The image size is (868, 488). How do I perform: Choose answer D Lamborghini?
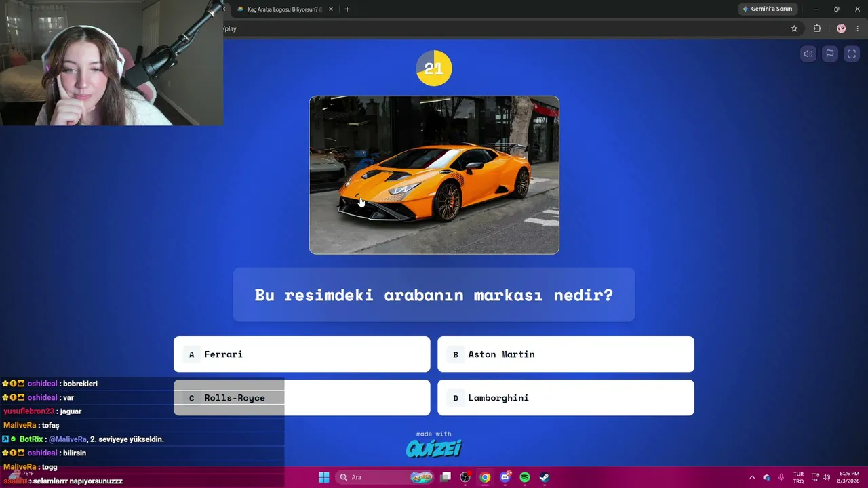pyautogui.click(x=566, y=398)
